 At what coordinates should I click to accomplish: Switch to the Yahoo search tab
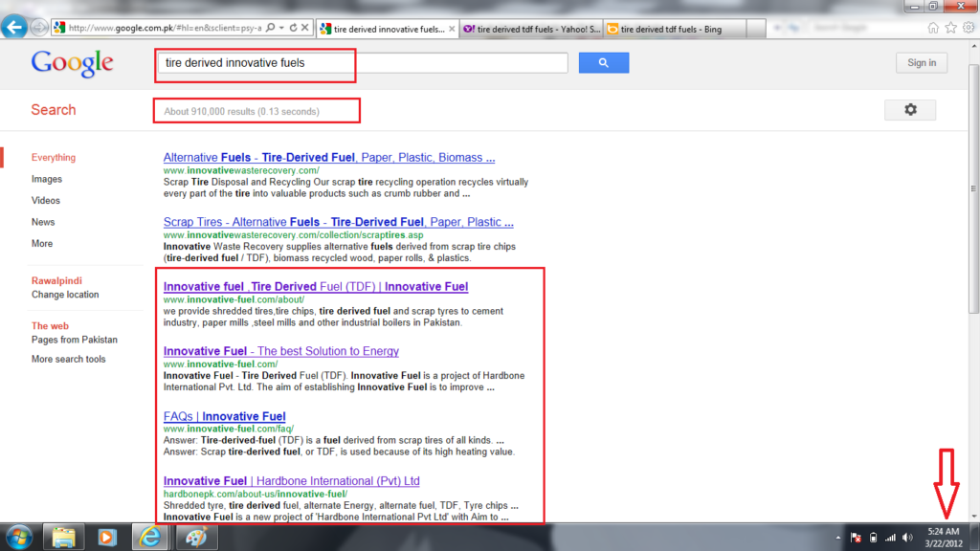pos(532,29)
